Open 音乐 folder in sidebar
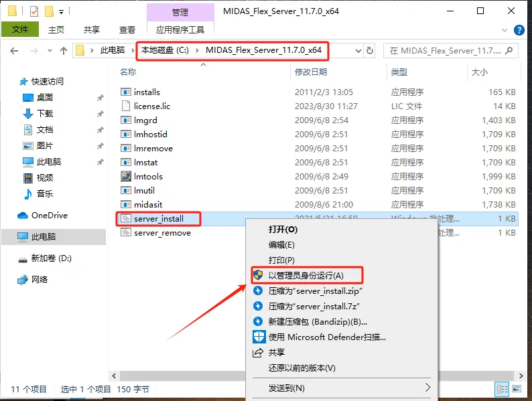Image resolution: width=532 pixels, height=401 pixels. pyautogui.click(x=44, y=194)
